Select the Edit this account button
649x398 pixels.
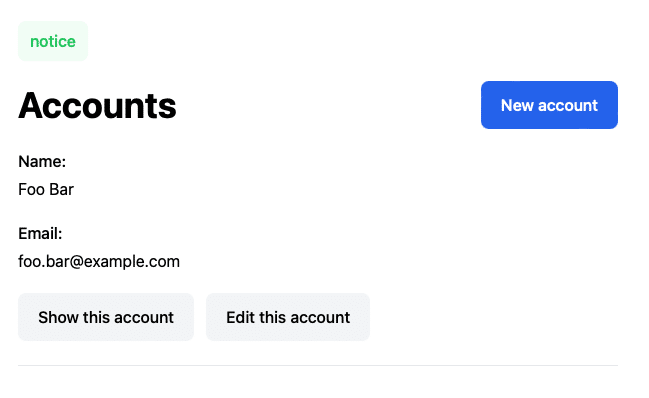pyautogui.click(x=288, y=317)
